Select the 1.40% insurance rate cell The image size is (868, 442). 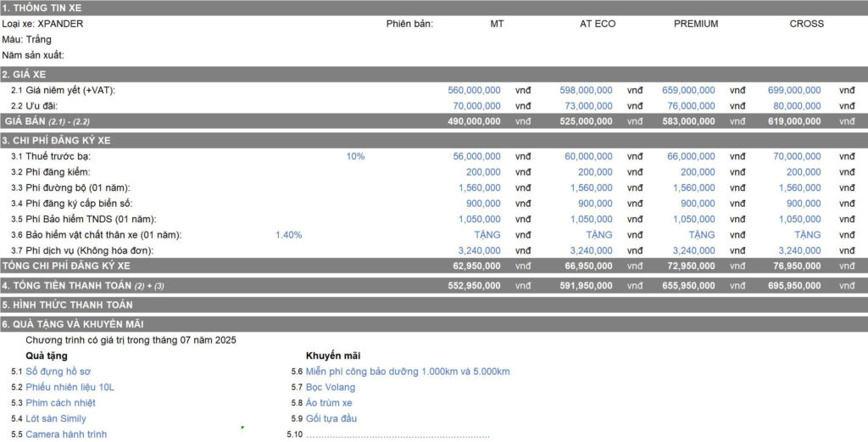[x=288, y=235]
